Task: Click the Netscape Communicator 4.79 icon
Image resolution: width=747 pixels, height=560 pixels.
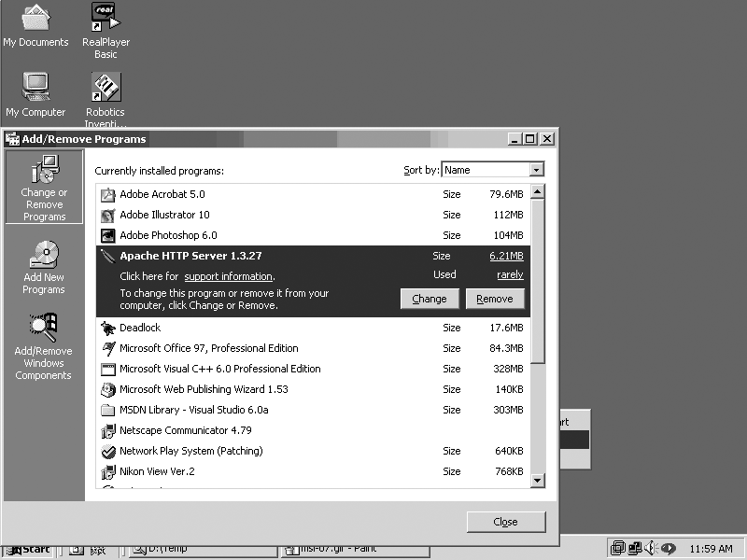Action: (108, 431)
